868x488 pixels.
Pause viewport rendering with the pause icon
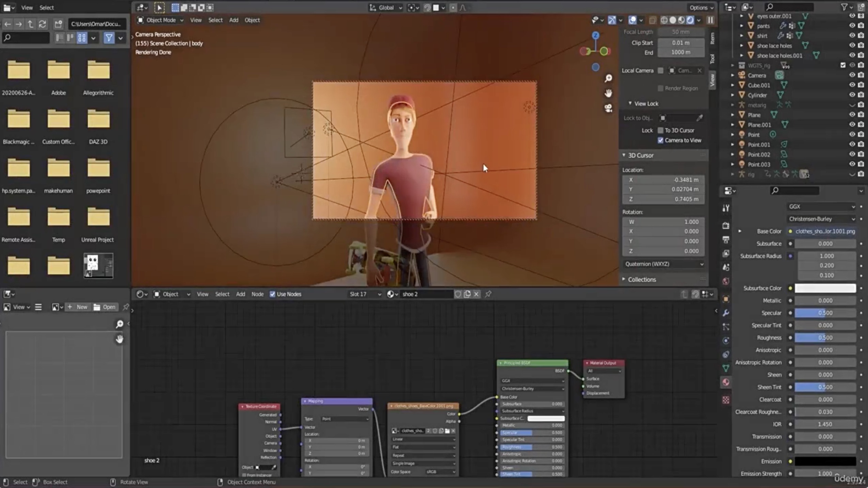[x=710, y=20]
